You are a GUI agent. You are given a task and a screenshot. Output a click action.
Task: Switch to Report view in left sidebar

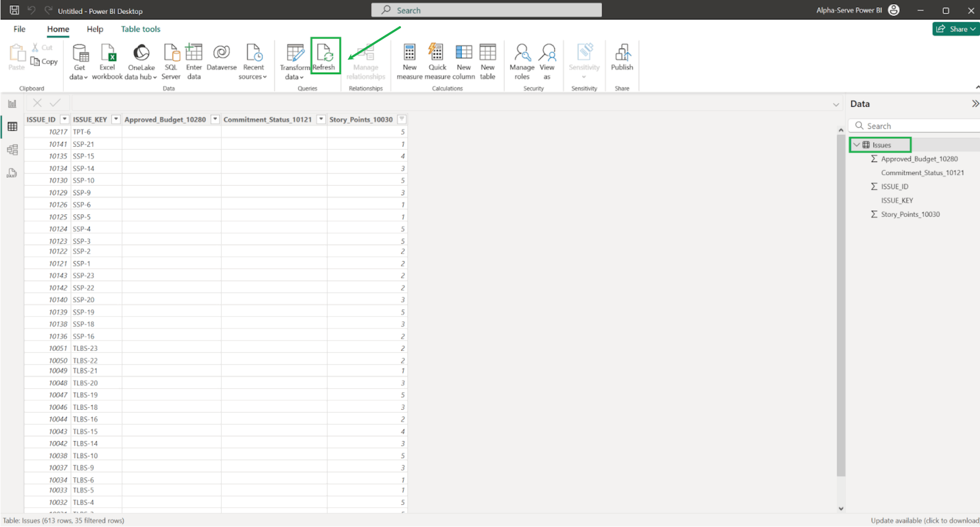coord(12,104)
